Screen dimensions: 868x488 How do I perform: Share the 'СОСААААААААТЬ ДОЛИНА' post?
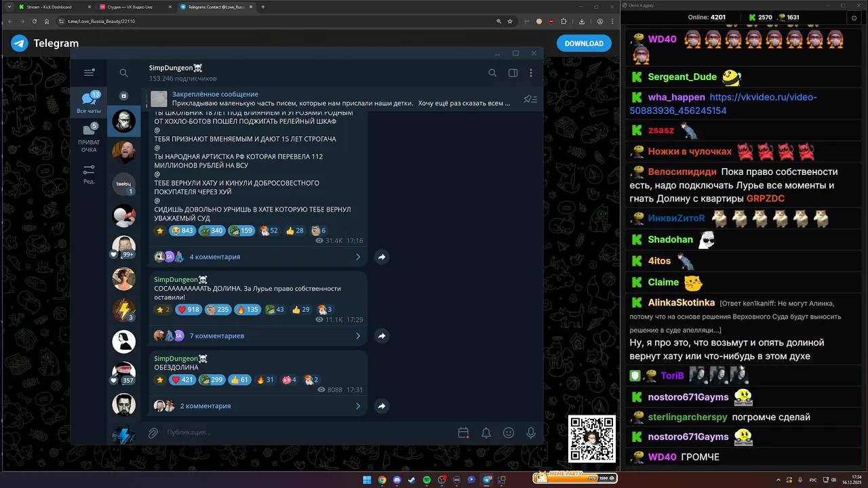click(x=382, y=335)
